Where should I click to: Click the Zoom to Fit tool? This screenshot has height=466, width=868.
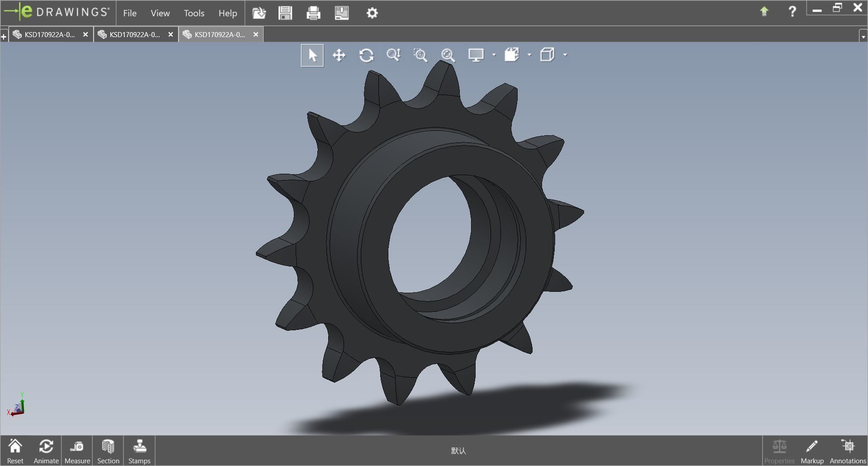[448, 55]
